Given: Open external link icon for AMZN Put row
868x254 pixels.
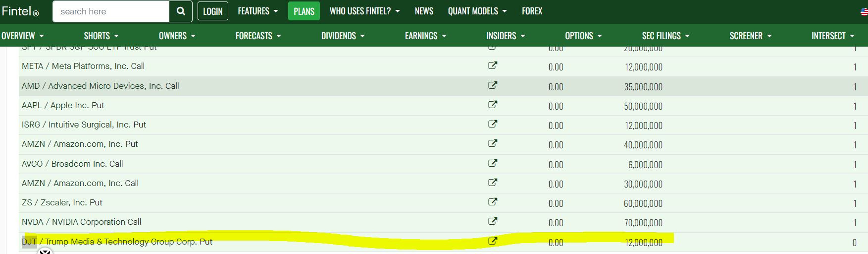Looking at the screenshot, I should [493, 143].
